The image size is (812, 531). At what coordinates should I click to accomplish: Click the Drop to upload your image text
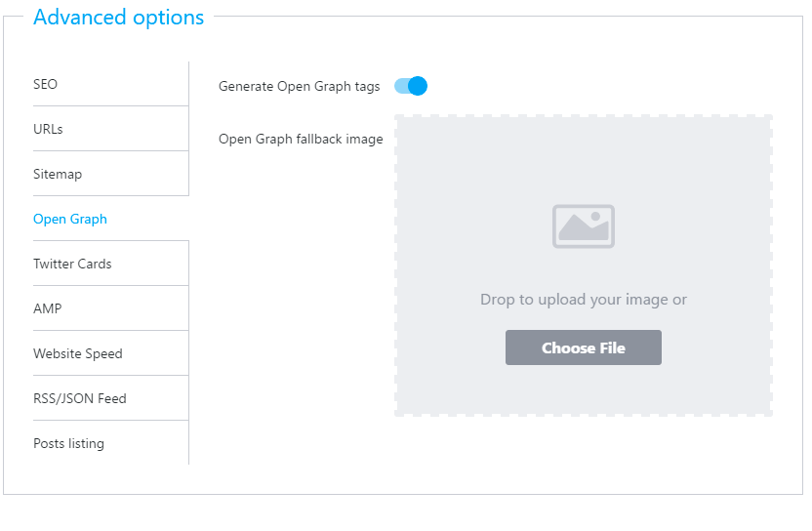click(584, 300)
